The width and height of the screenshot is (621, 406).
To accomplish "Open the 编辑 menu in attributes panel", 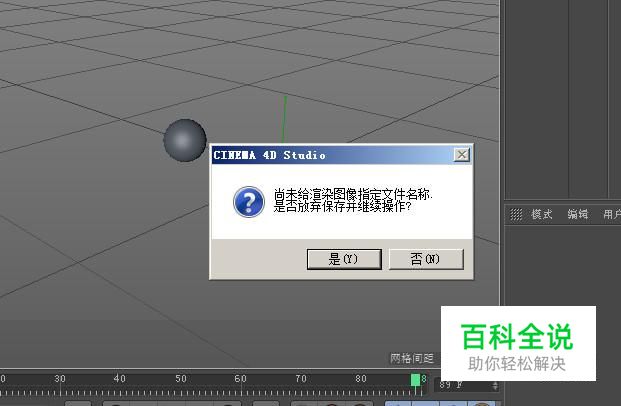I will 577,214.
